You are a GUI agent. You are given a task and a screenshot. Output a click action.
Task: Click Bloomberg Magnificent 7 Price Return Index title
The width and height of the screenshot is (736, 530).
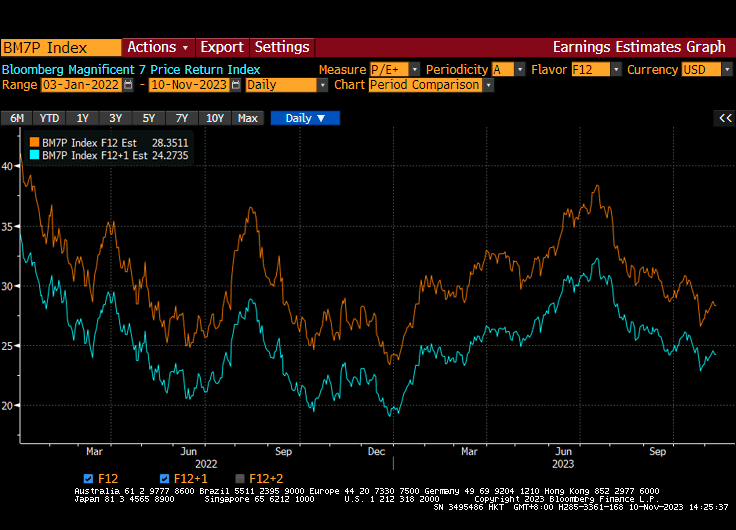tap(131, 69)
